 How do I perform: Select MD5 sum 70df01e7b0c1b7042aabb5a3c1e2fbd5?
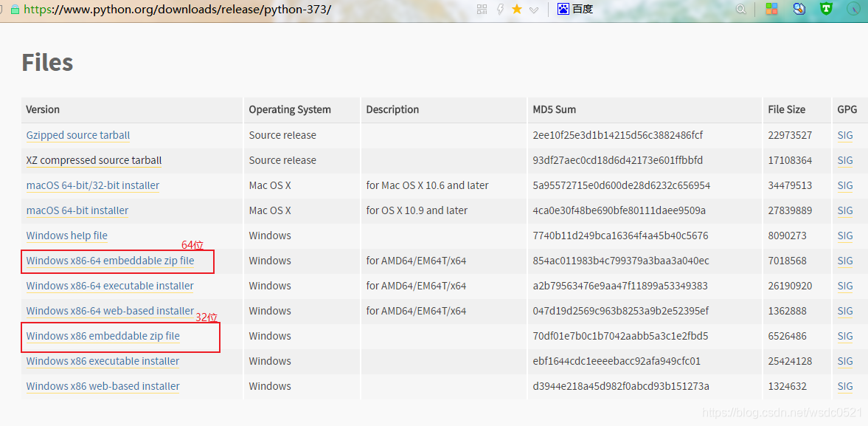pyautogui.click(x=620, y=336)
